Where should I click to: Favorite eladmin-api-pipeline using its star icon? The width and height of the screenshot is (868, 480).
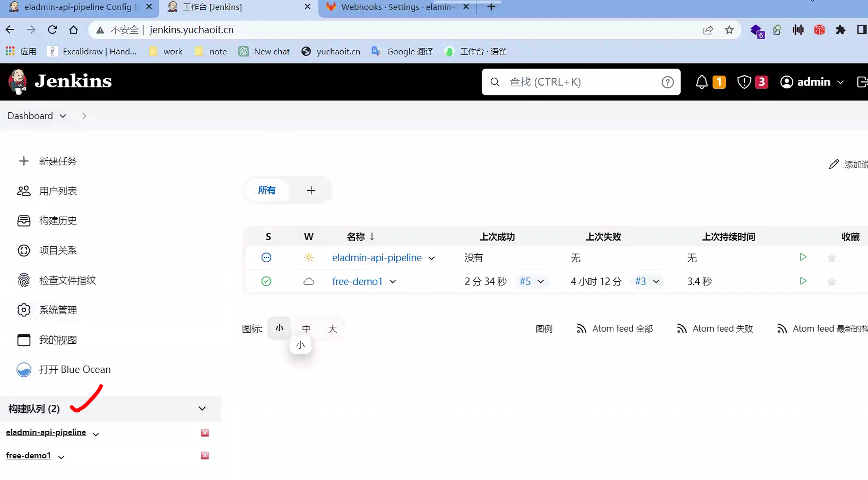click(x=832, y=257)
